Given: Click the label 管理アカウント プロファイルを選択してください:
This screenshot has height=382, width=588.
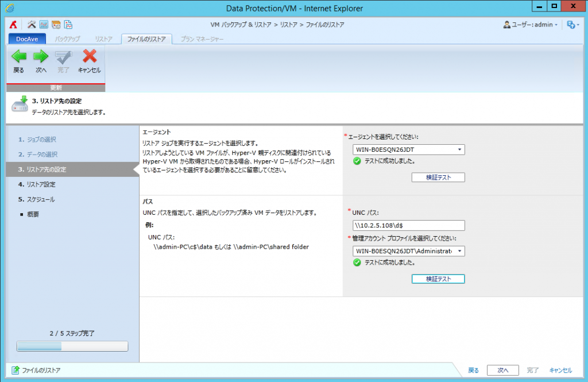Looking at the screenshot, I should click(x=404, y=238).
